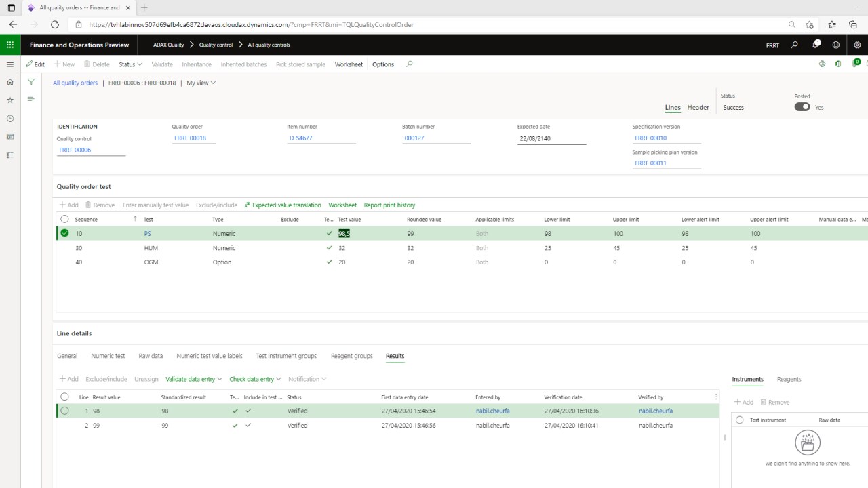Click browser zoom-out magnifier in address bar
Image resolution: width=868 pixels, height=488 pixels.
click(x=792, y=24)
